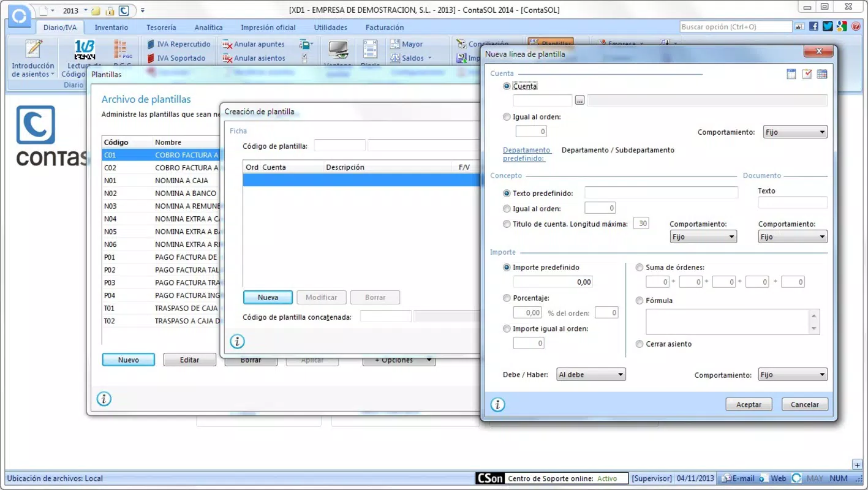Click the padlock icon in quick access bar
Image resolution: width=868 pixels, height=490 pixels.
[x=110, y=11]
